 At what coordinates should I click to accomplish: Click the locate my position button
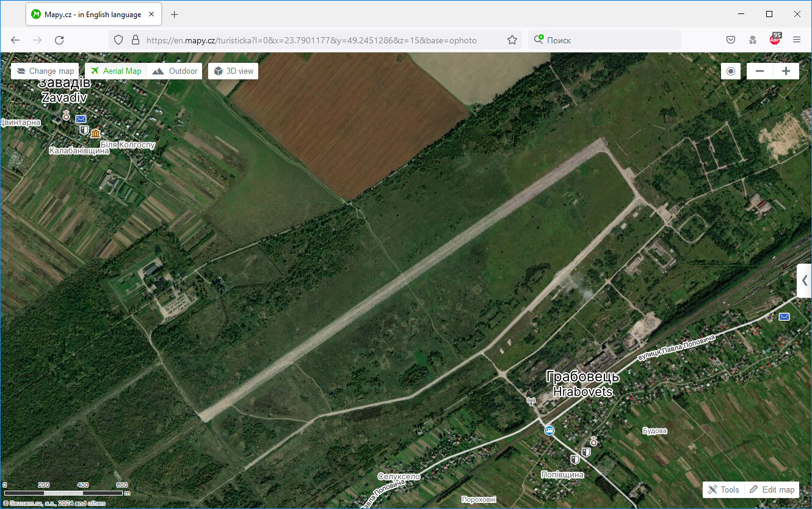coord(730,71)
